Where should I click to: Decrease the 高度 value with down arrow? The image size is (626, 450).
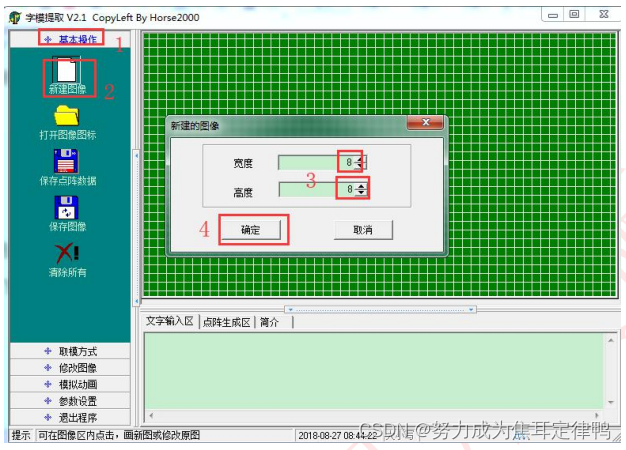tap(361, 193)
